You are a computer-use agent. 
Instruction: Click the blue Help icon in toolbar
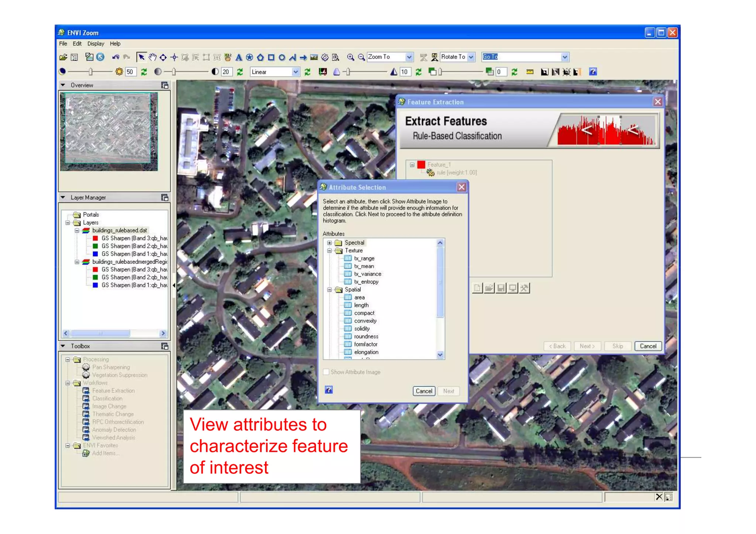(593, 72)
